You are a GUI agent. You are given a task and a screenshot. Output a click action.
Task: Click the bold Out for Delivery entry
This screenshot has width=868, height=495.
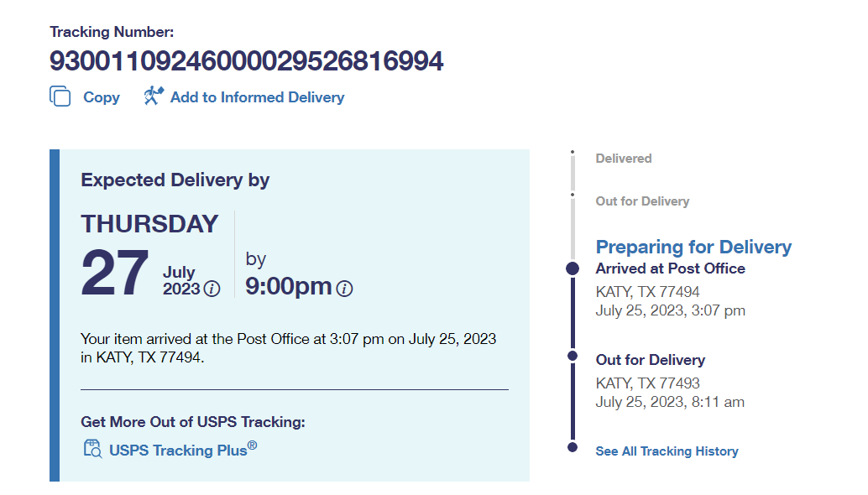coord(650,360)
